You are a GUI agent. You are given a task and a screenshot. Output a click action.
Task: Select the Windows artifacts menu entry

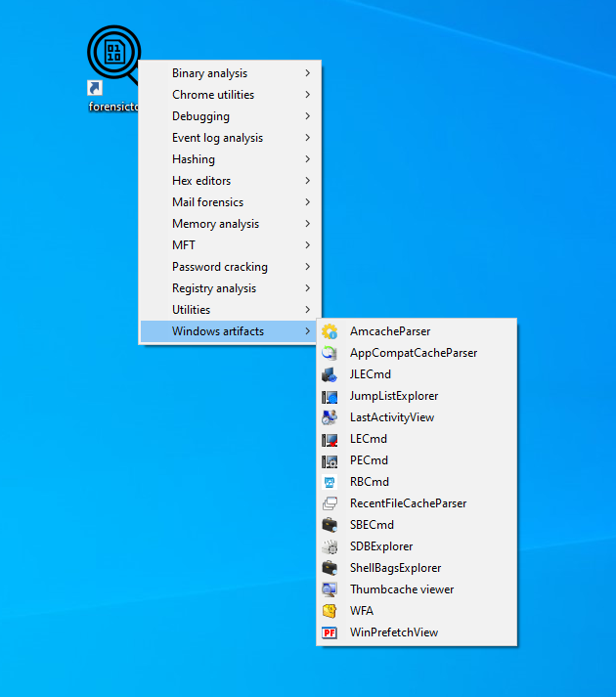click(x=230, y=331)
